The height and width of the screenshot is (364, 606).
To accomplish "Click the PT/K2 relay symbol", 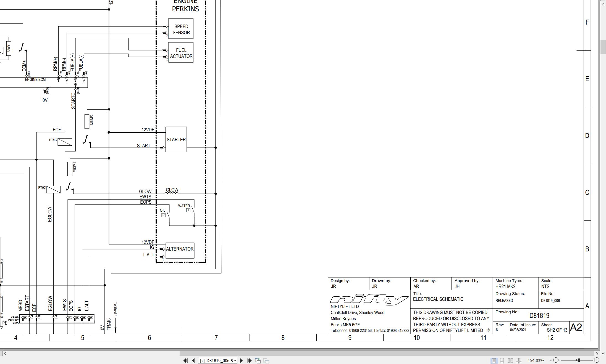I will [65, 142].
